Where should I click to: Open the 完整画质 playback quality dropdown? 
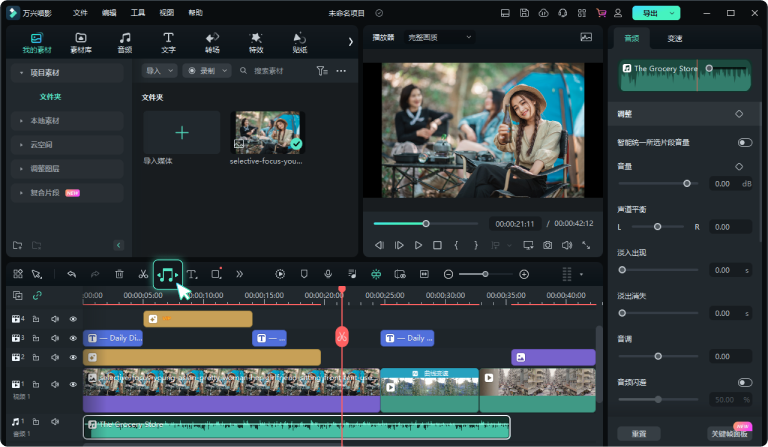point(439,37)
